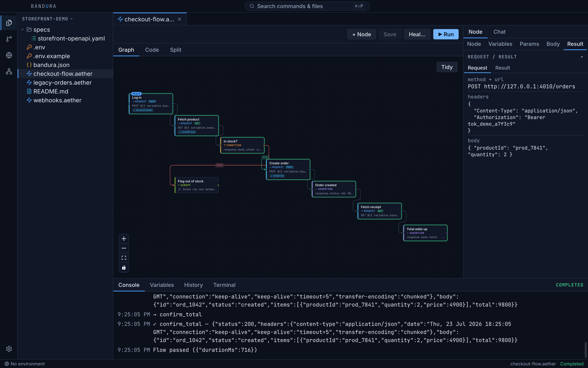Click the search magnifier icon

pos(252,6)
